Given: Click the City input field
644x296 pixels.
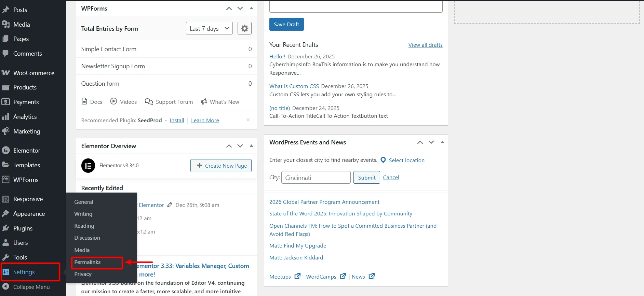Looking at the screenshot, I should 316,178.
